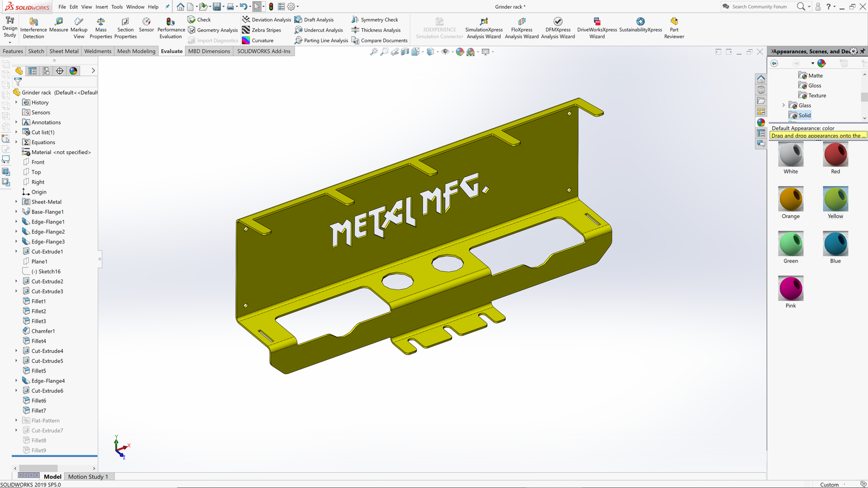The image size is (868, 488).
Task: Click the Symmetry Check icon
Action: (x=355, y=20)
